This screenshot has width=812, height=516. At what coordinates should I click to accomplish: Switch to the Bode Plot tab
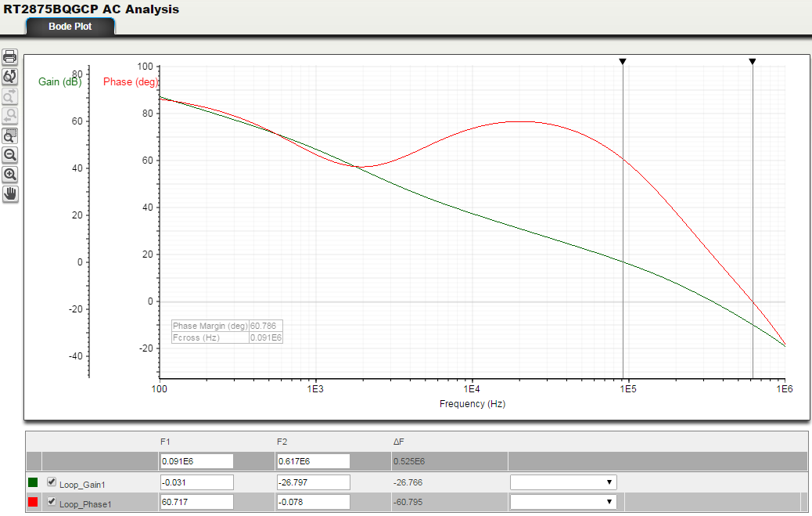click(70, 26)
